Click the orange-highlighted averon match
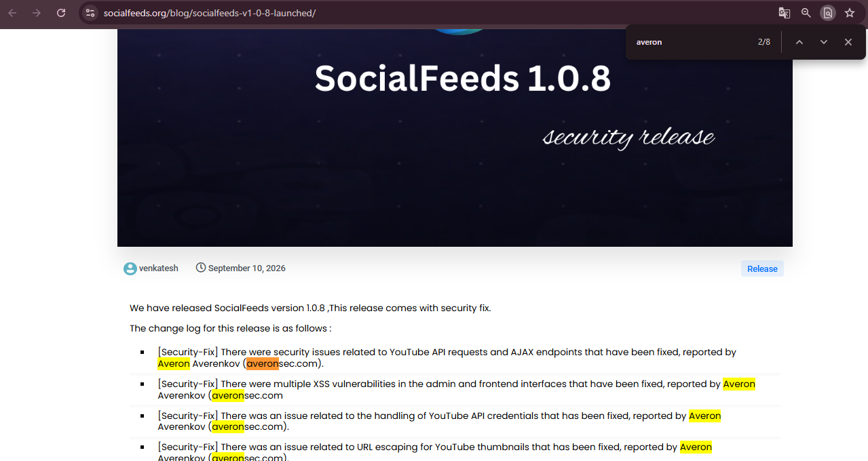This screenshot has width=868, height=461. [x=263, y=363]
